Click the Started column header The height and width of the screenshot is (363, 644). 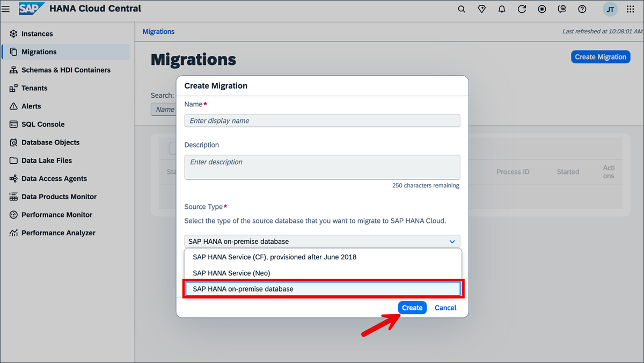(568, 172)
